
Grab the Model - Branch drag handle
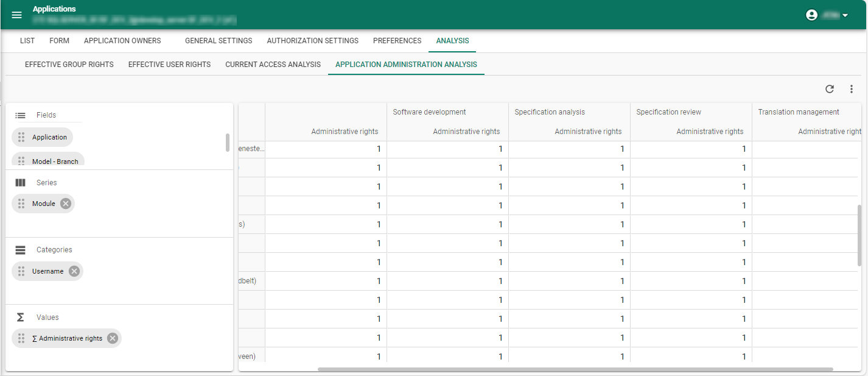(21, 161)
